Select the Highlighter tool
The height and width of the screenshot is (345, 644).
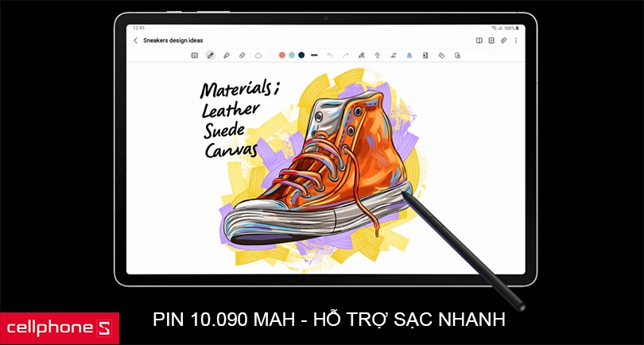(x=227, y=55)
